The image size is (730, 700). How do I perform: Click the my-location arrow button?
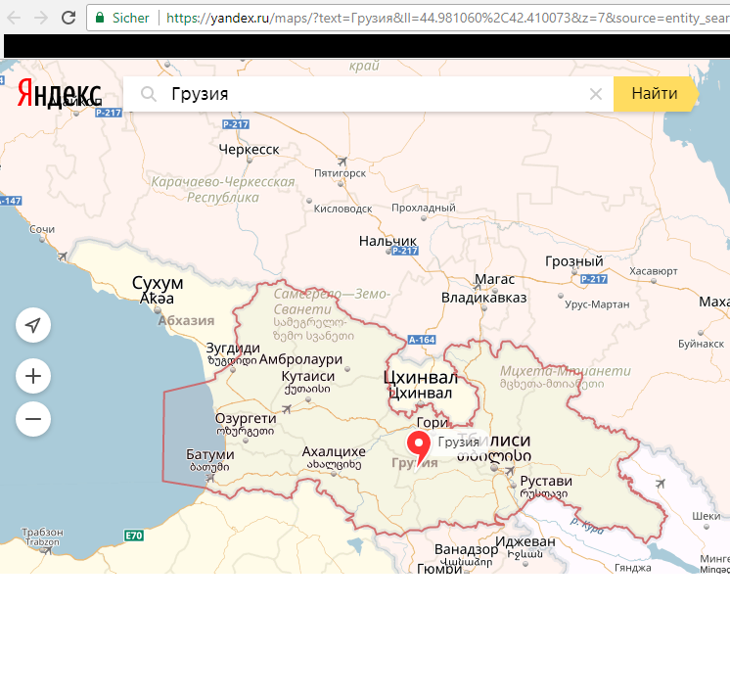(x=33, y=325)
